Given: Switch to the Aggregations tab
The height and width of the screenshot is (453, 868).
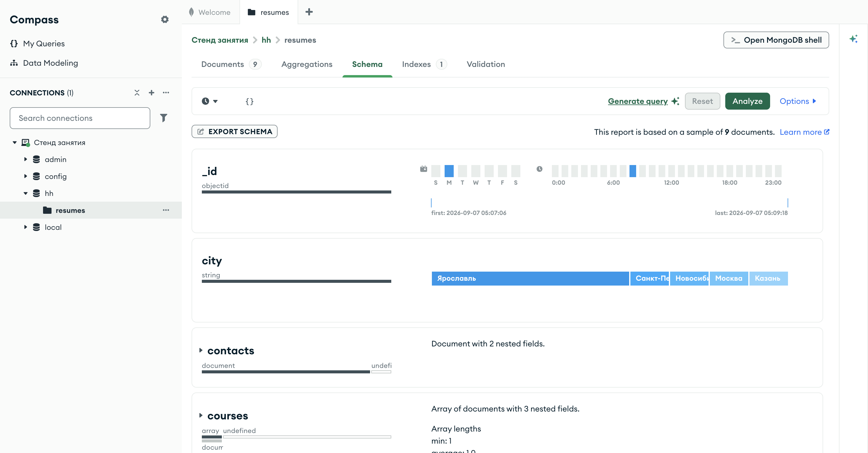Looking at the screenshot, I should coord(307,64).
